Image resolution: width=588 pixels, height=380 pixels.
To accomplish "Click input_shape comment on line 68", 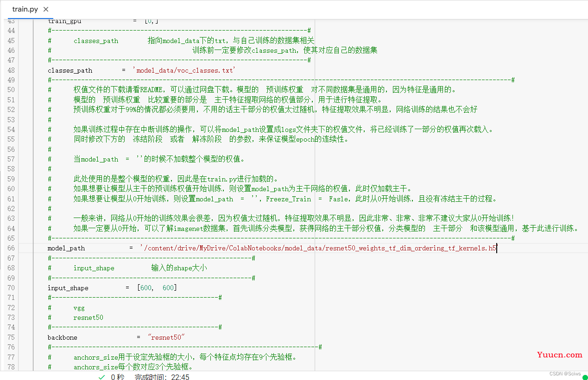I will [127, 268].
